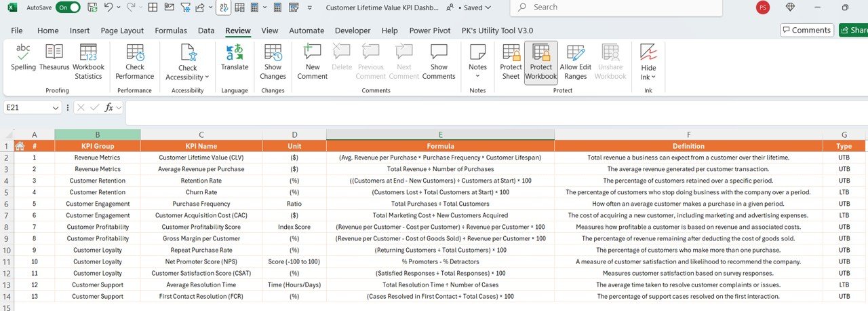
Task: Switch to the Automate tab
Action: (307, 31)
